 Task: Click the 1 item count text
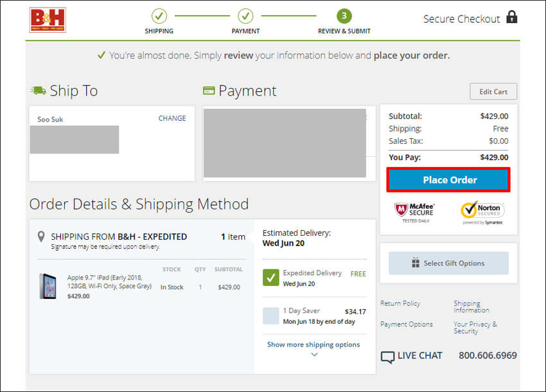click(233, 237)
